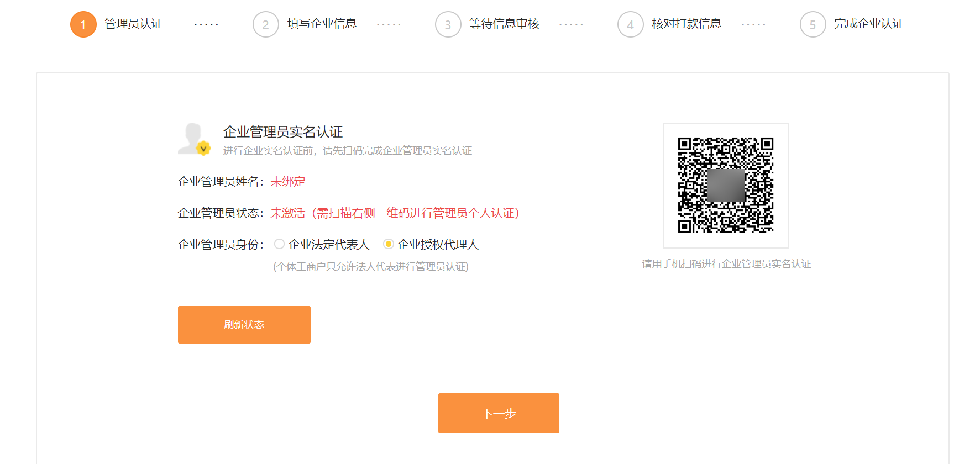Open the 管理员认证 step label

point(134,24)
